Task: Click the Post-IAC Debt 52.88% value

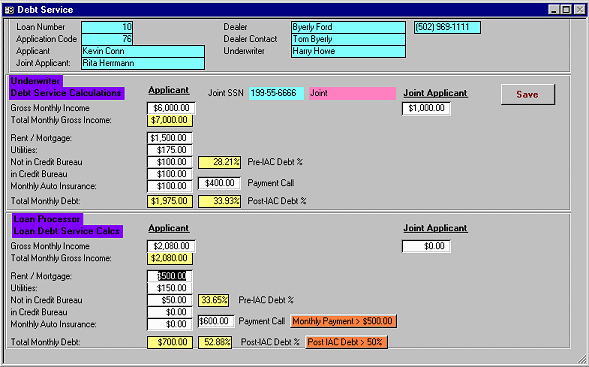Action: pos(215,342)
